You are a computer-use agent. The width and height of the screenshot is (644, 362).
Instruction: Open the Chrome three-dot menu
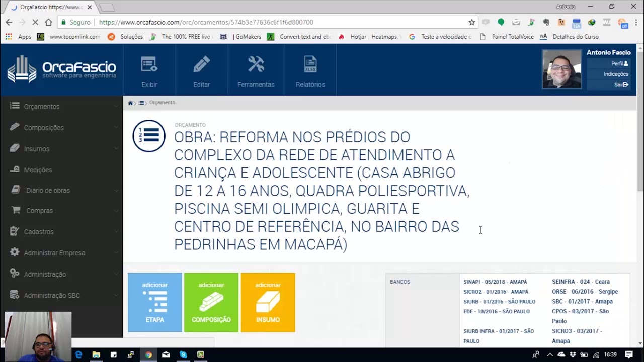tap(636, 22)
